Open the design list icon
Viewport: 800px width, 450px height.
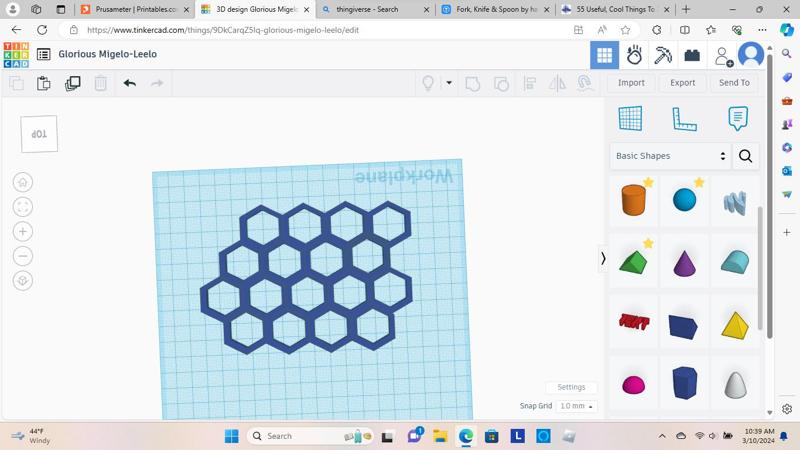click(x=43, y=54)
